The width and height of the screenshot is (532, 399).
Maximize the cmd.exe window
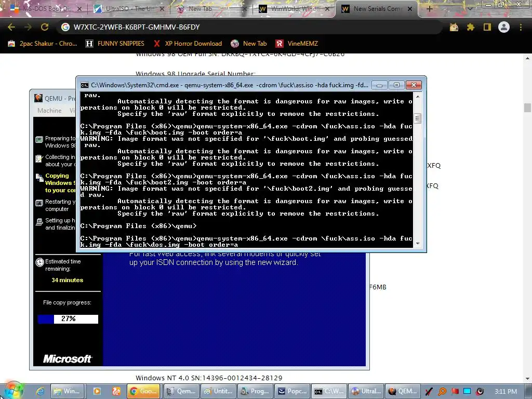pos(396,85)
